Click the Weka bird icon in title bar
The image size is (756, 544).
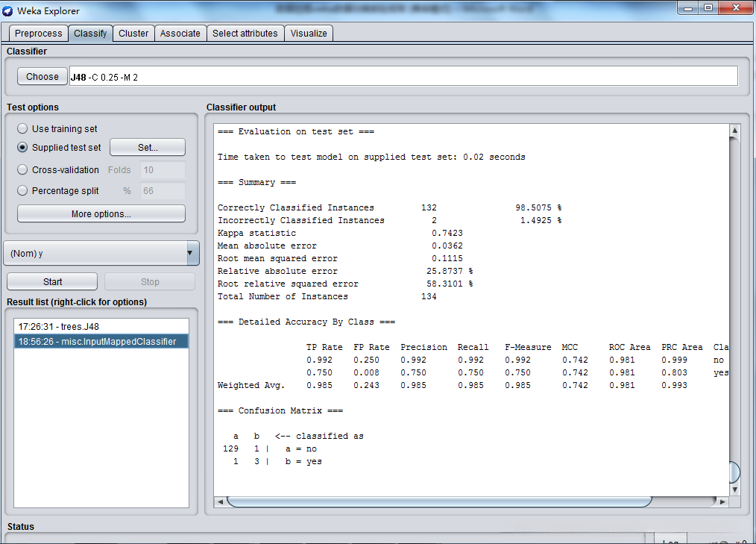[7, 11]
